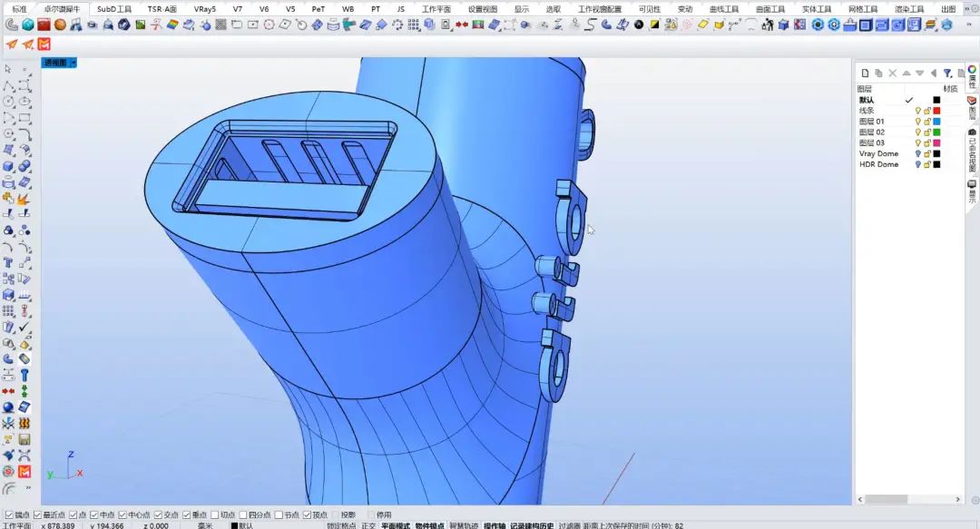Click the red color swatch of 线条 layer
980x529 pixels.
[x=937, y=111]
